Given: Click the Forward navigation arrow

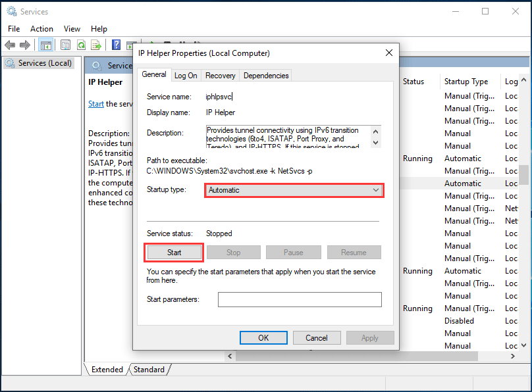Looking at the screenshot, I should point(26,45).
